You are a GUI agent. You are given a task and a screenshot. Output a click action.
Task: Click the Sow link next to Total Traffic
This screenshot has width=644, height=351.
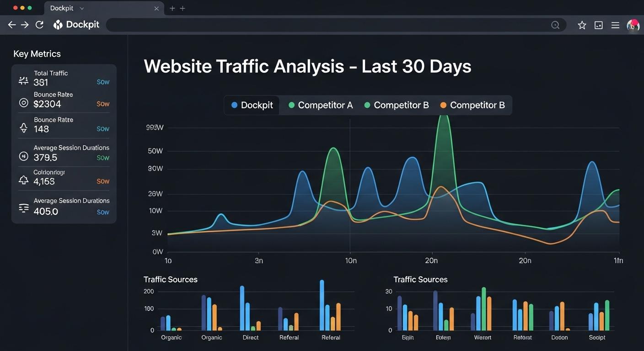point(103,82)
